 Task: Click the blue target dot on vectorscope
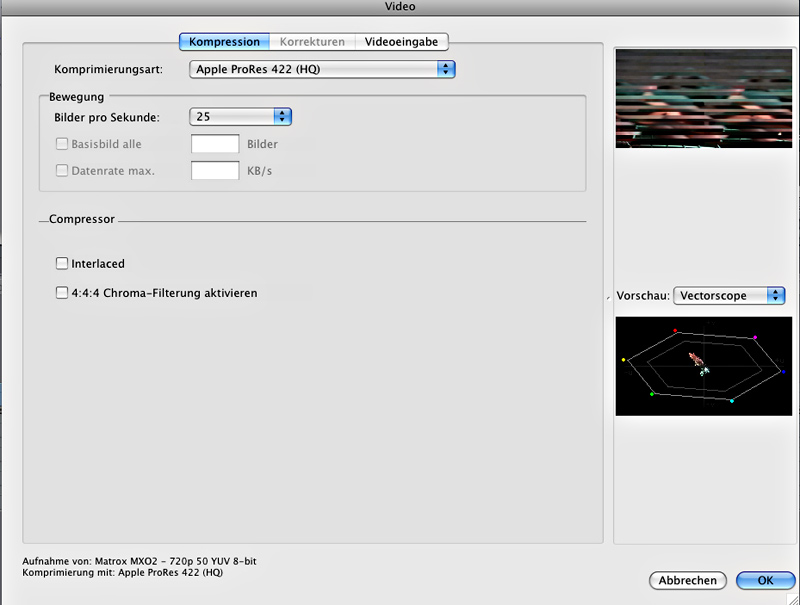click(x=784, y=371)
